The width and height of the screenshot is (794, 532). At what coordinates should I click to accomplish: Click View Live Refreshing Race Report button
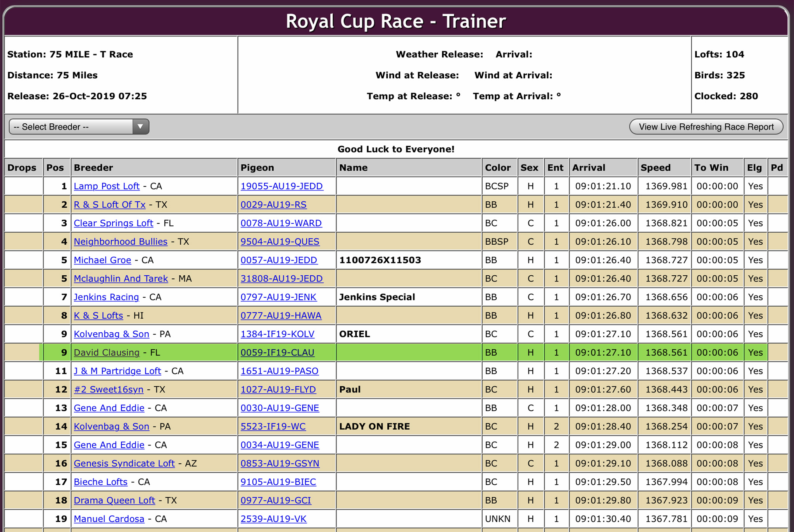tap(706, 127)
